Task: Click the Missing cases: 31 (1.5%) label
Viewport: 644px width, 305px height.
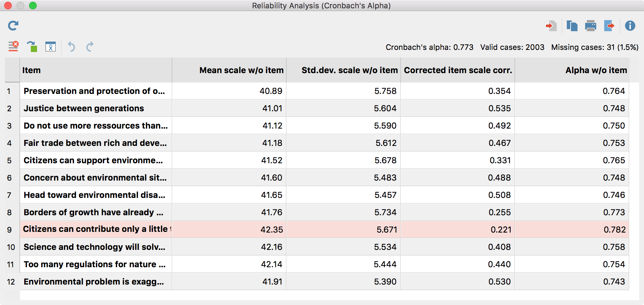Action: pyautogui.click(x=595, y=47)
